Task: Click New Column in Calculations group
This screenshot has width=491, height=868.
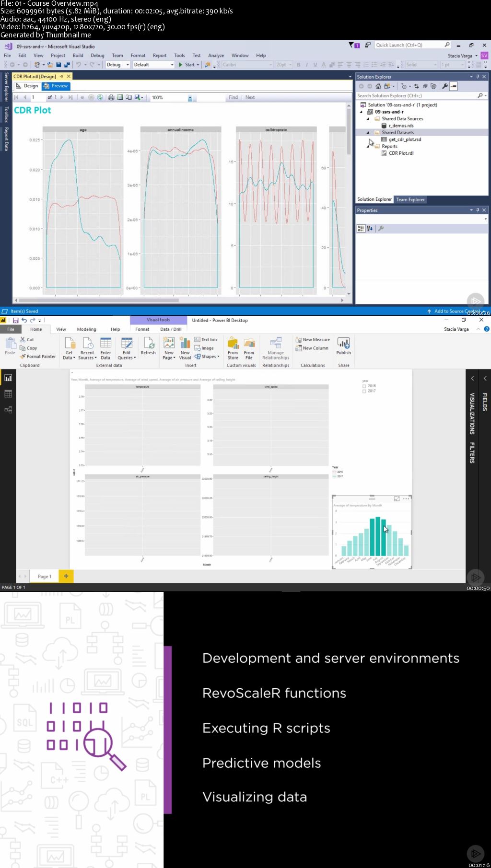Action: point(312,348)
